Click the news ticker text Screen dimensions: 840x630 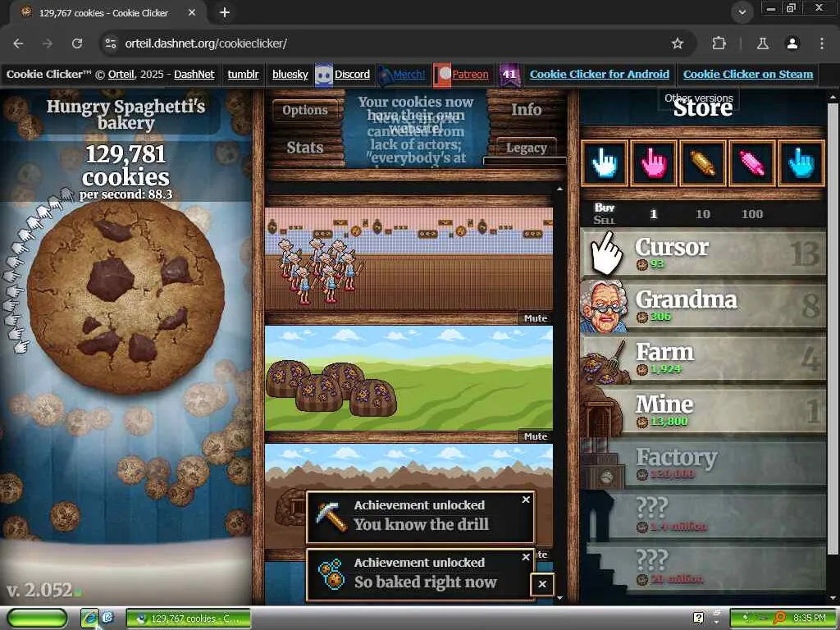point(415,130)
